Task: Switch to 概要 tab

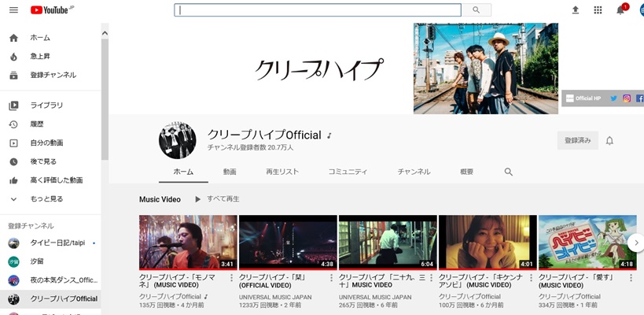Action: click(466, 172)
